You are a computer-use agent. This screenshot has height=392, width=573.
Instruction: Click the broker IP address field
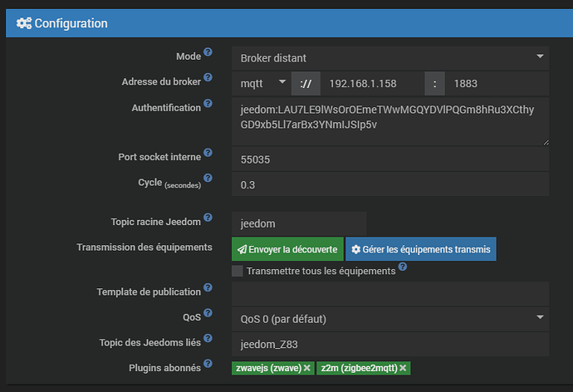click(x=372, y=83)
